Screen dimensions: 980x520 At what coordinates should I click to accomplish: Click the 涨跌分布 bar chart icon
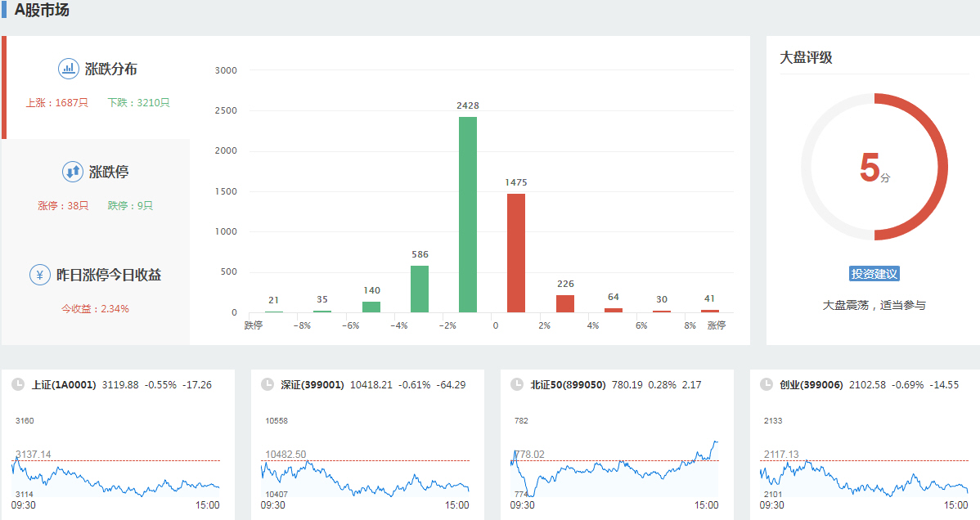click(x=68, y=69)
